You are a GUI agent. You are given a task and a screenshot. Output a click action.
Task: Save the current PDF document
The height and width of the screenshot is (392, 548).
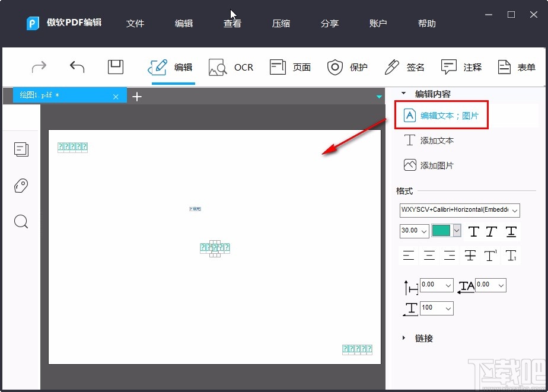coord(115,67)
